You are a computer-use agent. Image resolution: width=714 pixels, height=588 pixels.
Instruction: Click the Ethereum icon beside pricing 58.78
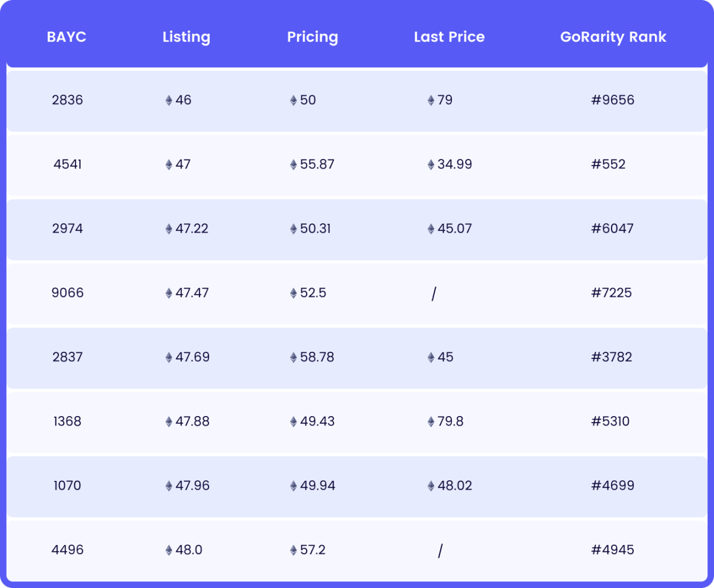(293, 358)
